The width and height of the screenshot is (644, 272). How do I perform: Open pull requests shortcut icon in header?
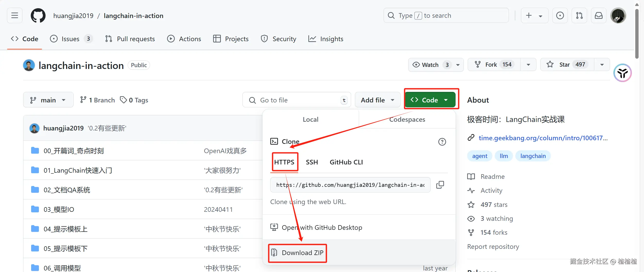coord(579,15)
